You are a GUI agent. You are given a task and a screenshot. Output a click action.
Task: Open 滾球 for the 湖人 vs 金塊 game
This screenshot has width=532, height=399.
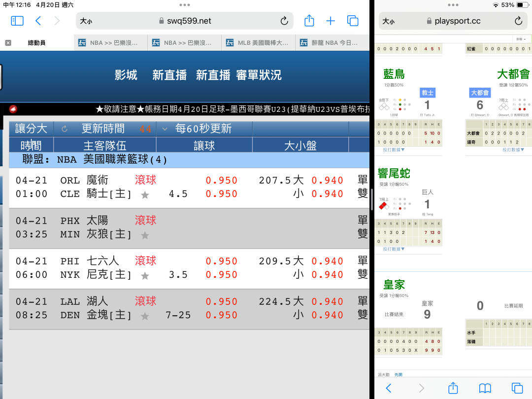145,301
